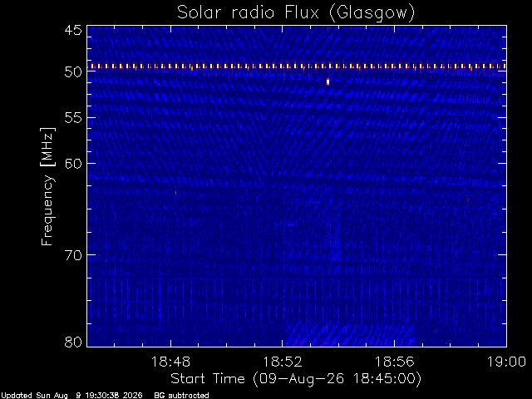
Task: Click the small red spot near 64 MHz on the right
Action: 468,199
